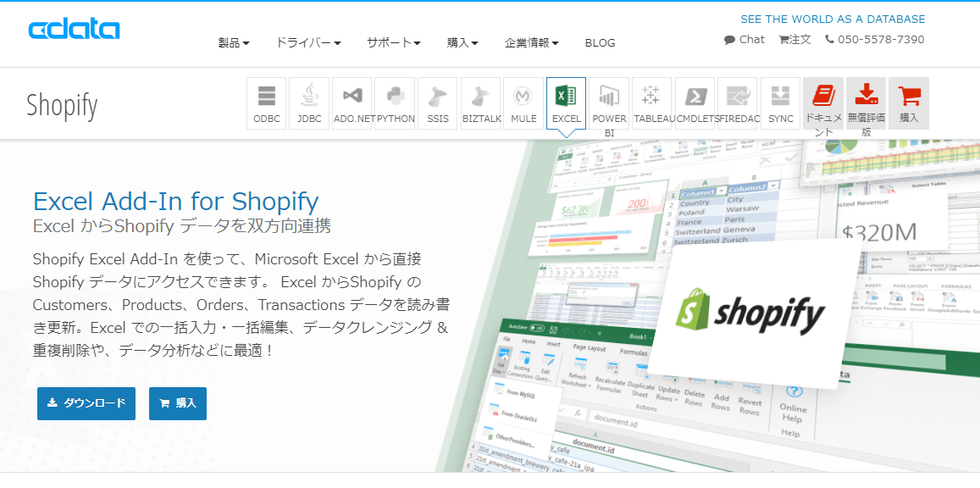Select the ODBC driver icon

tap(266, 103)
